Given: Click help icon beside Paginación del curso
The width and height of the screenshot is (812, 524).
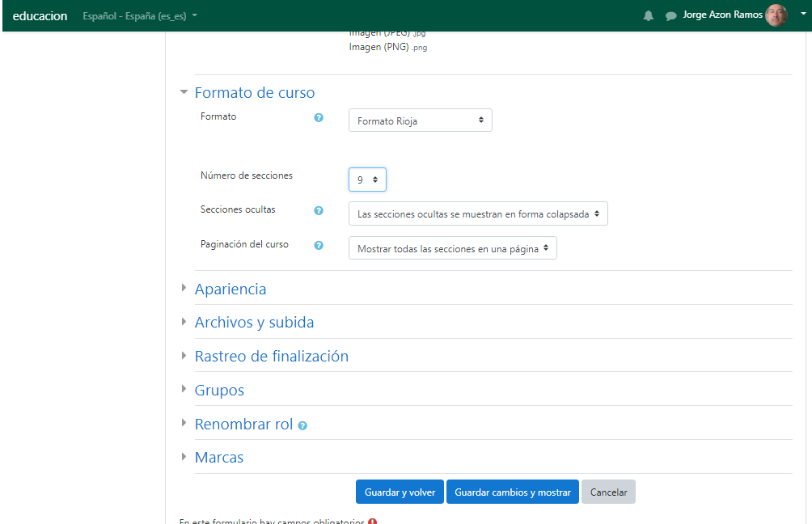Looking at the screenshot, I should coord(319,246).
